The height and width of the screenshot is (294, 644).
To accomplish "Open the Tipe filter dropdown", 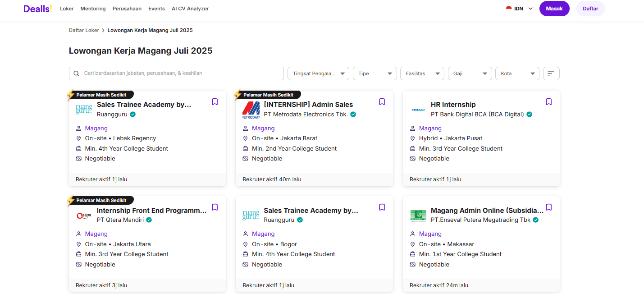I will 375,73.
